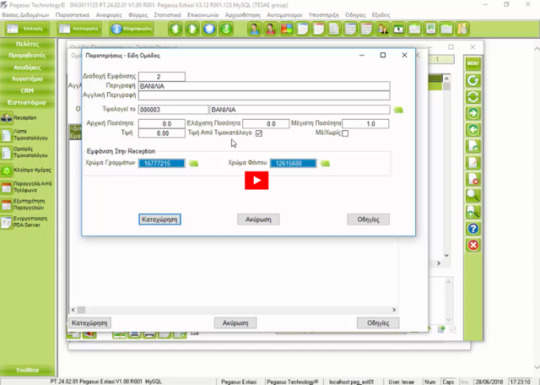Expand Πελάτες sidebar section
540x385 pixels.
pos(27,44)
